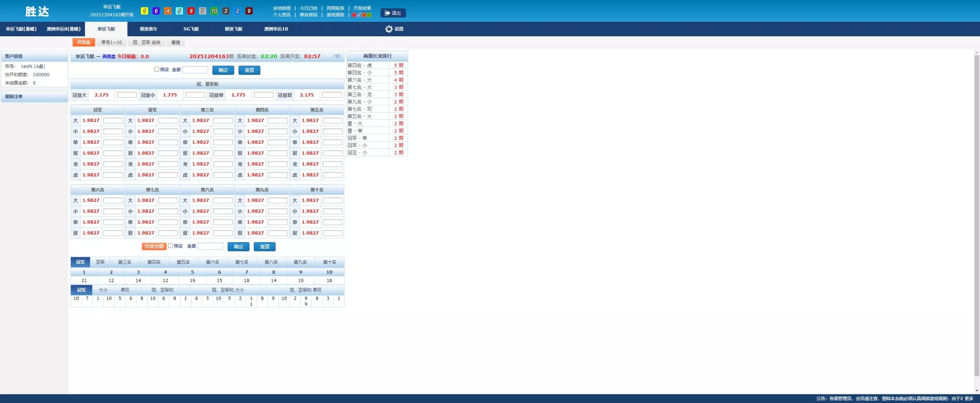Enable the 预设 checkbox beside 快选金额
The image size is (980, 403).
[x=171, y=246]
